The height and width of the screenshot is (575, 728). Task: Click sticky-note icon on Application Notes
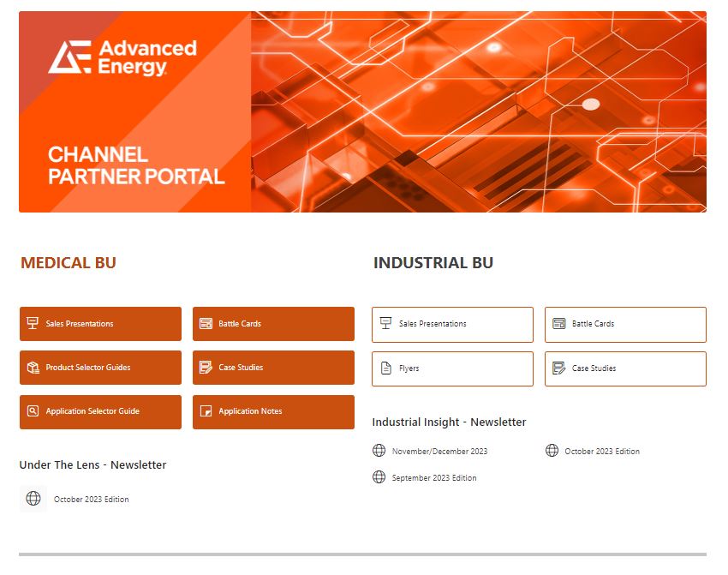206,410
